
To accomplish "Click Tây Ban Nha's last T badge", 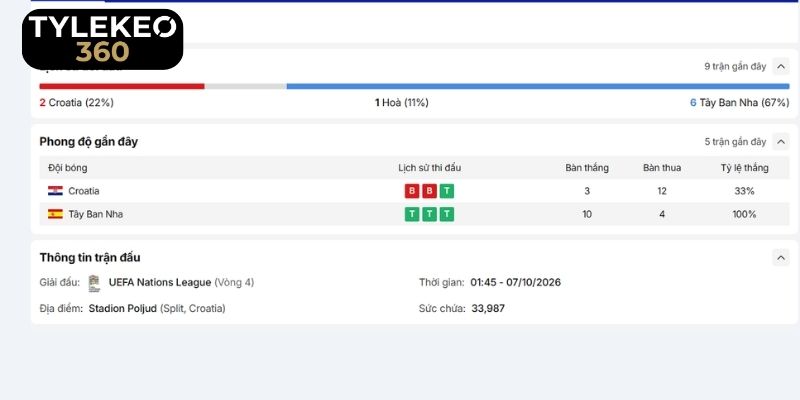I will click(x=447, y=214).
